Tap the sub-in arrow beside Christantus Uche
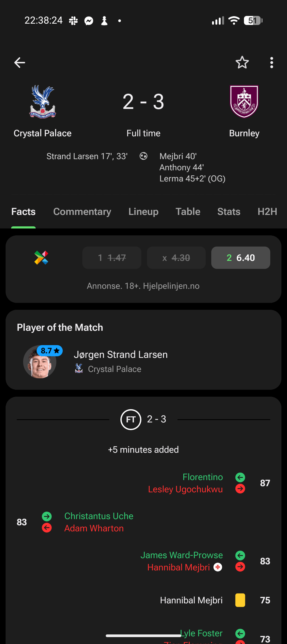Image resolution: width=287 pixels, height=644 pixels. coord(47,516)
